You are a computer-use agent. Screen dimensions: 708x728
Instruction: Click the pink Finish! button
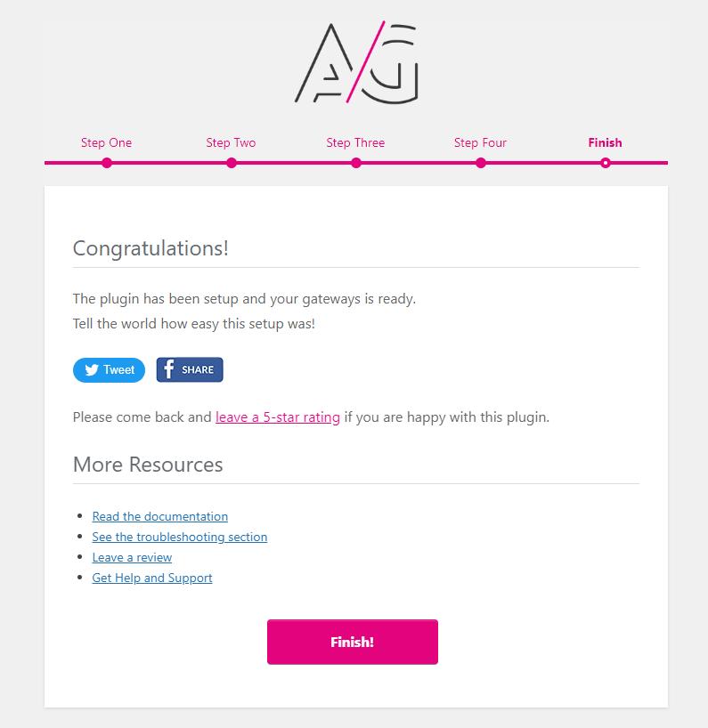pyautogui.click(x=353, y=642)
